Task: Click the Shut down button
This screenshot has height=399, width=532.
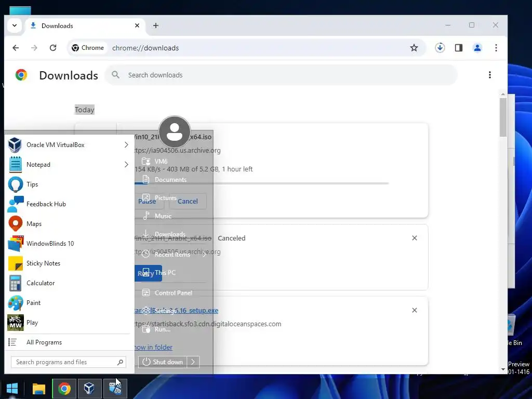Action: tap(163, 362)
